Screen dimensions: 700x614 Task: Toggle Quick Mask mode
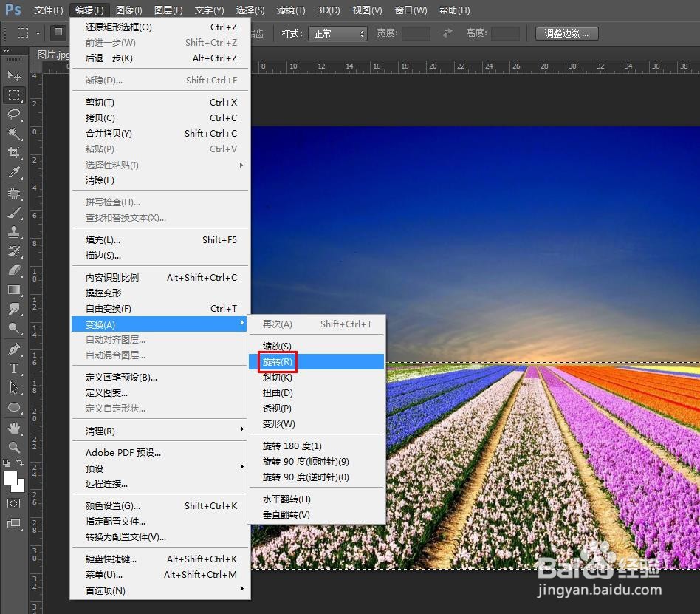pos(14,504)
